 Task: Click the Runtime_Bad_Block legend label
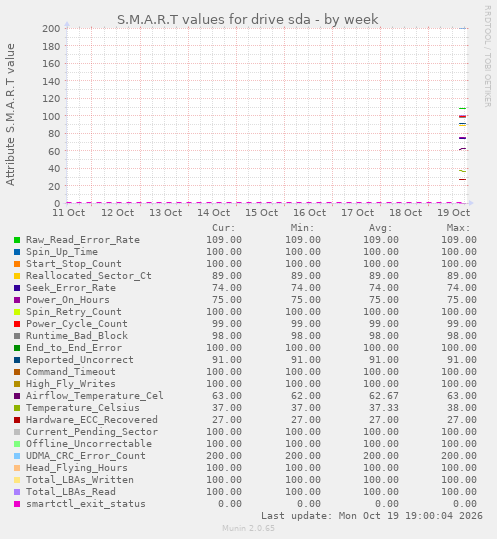pyautogui.click(x=77, y=336)
